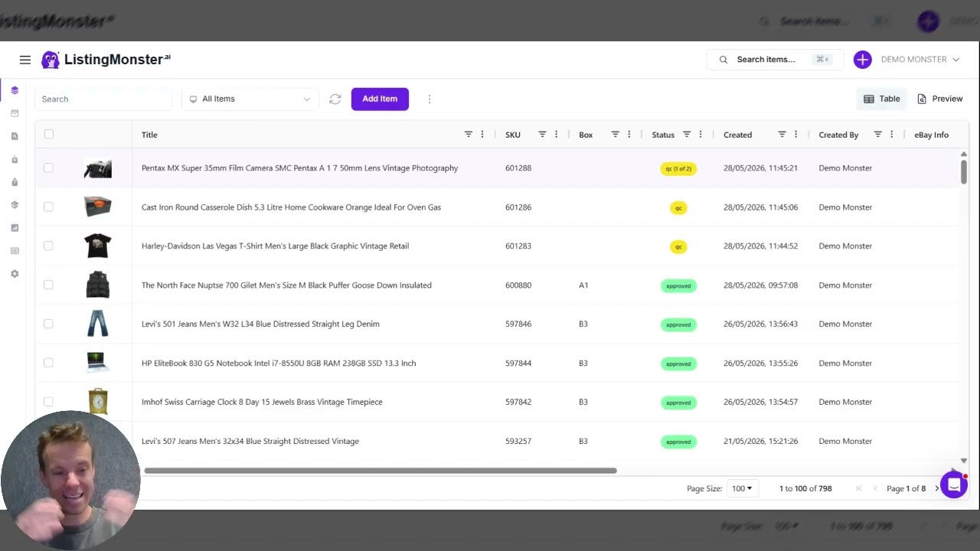Open the SKU column filter icon
980x551 pixels.
(542, 135)
